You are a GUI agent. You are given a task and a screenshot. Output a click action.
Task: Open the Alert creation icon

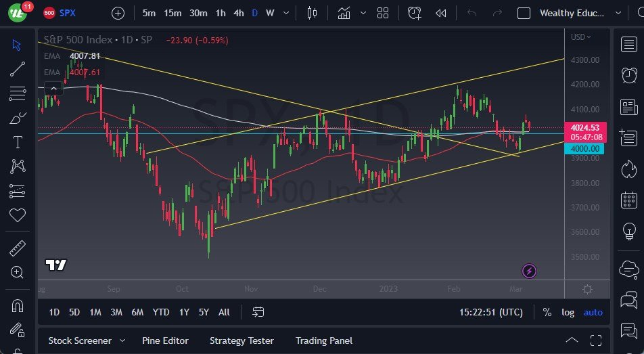[x=415, y=13]
